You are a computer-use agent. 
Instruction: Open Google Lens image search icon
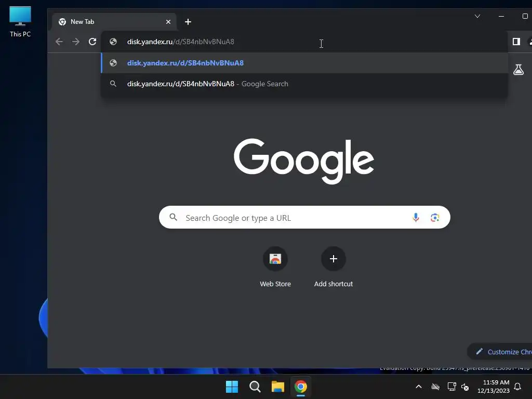pos(435,218)
